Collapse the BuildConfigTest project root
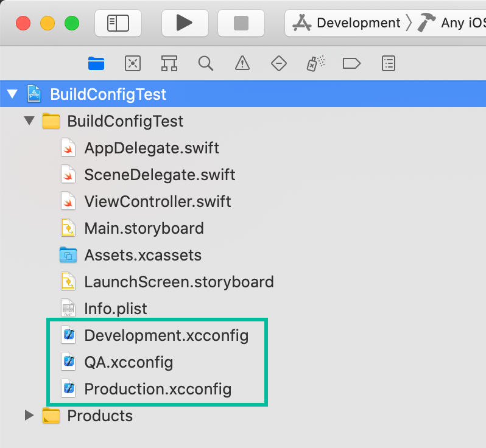 (x=12, y=94)
